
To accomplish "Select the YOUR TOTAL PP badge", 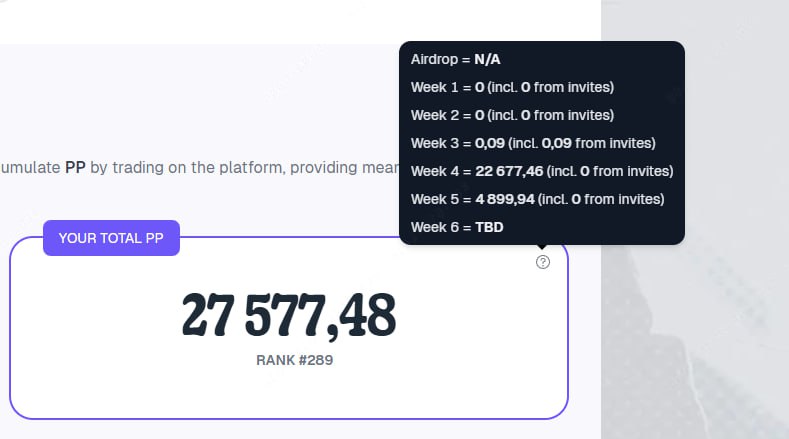I will tap(111, 238).
